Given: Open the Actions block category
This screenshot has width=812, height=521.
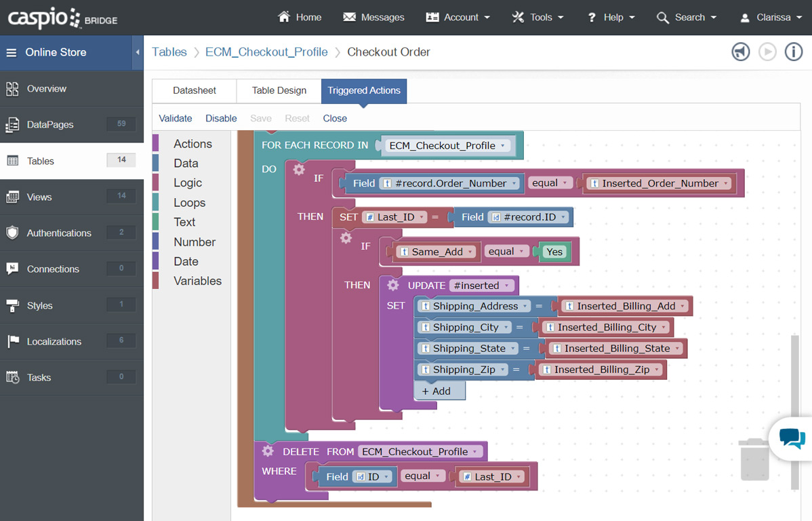Looking at the screenshot, I should coord(192,144).
